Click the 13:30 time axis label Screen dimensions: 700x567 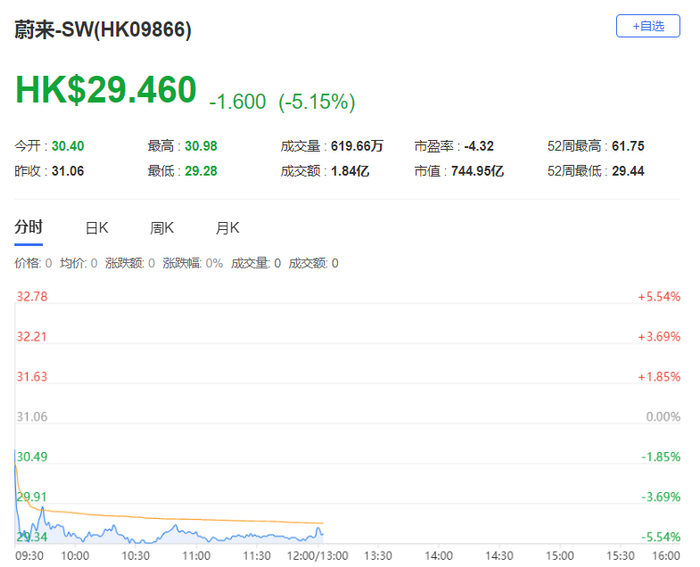point(378,556)
